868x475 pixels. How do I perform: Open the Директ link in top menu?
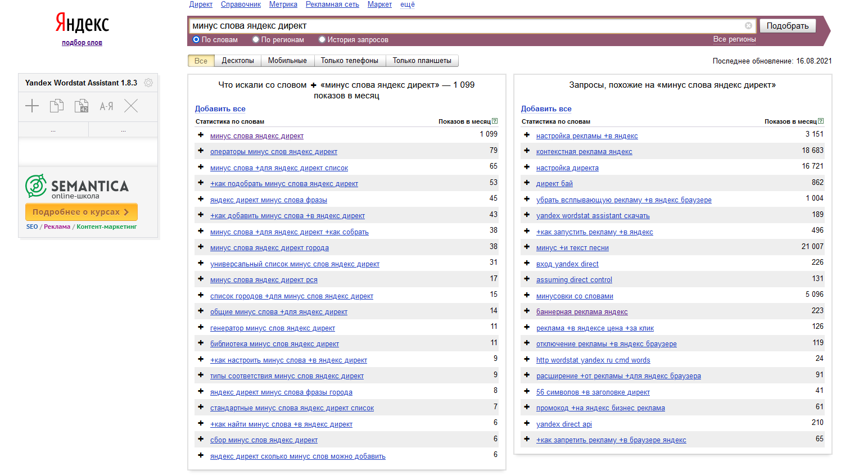[x=201, y=4]
